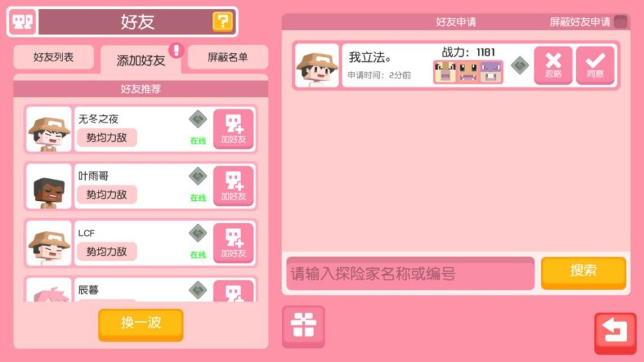644x362 pixels.
Task: Ignore the request from 我立法。
Action: [x=553, y=65]
